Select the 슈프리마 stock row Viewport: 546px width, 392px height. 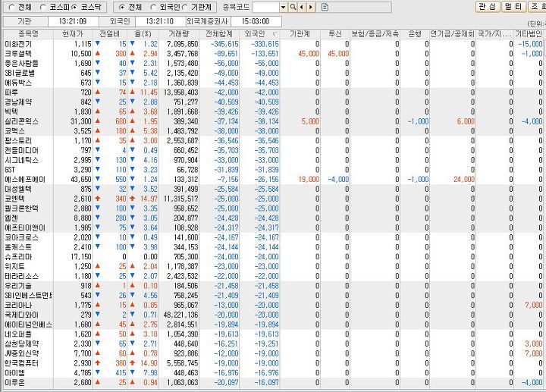[273, 256]
